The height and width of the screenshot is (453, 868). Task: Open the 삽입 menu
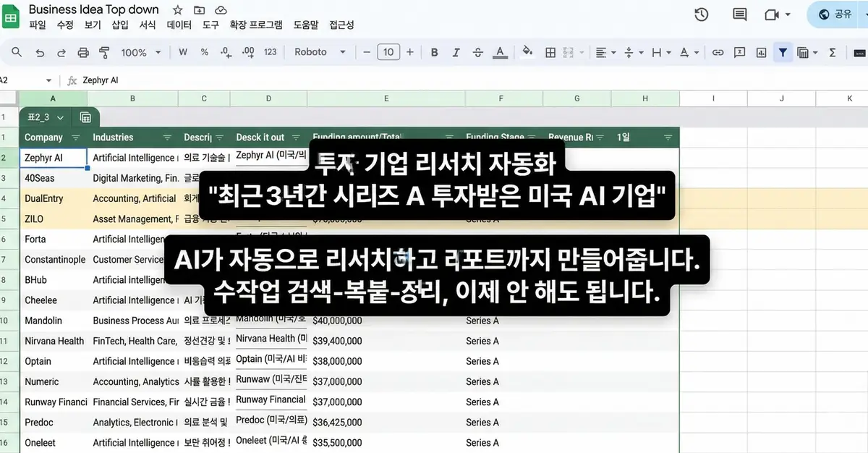coord(120,25)
